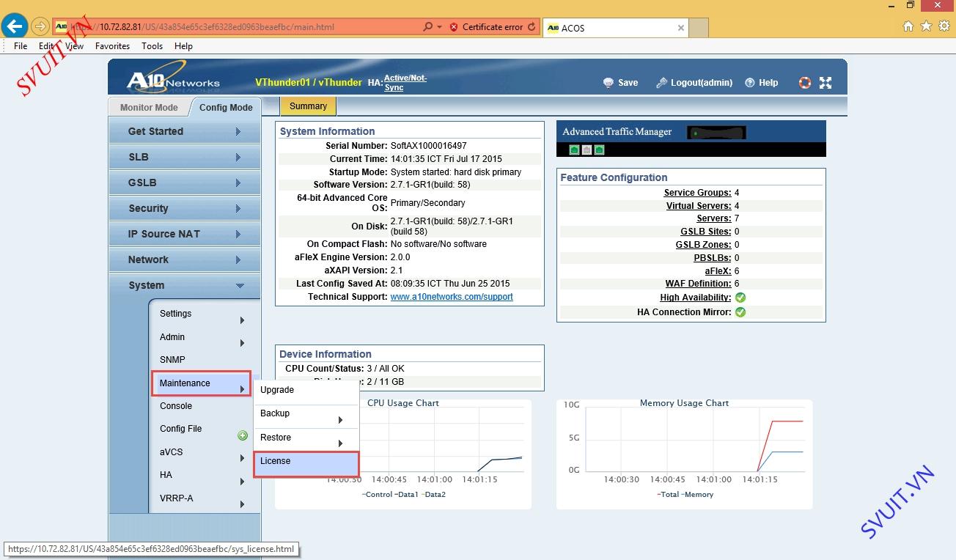The height and width of the screenshot is (560, 956).
Task: Open browser Favorites star icon
Action: [926, 26]
